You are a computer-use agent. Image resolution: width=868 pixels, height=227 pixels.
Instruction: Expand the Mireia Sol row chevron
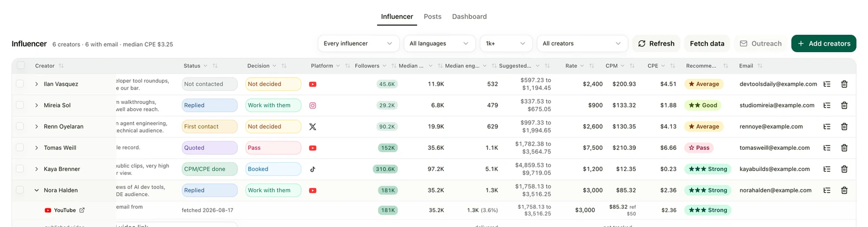(x=36, y=105)
